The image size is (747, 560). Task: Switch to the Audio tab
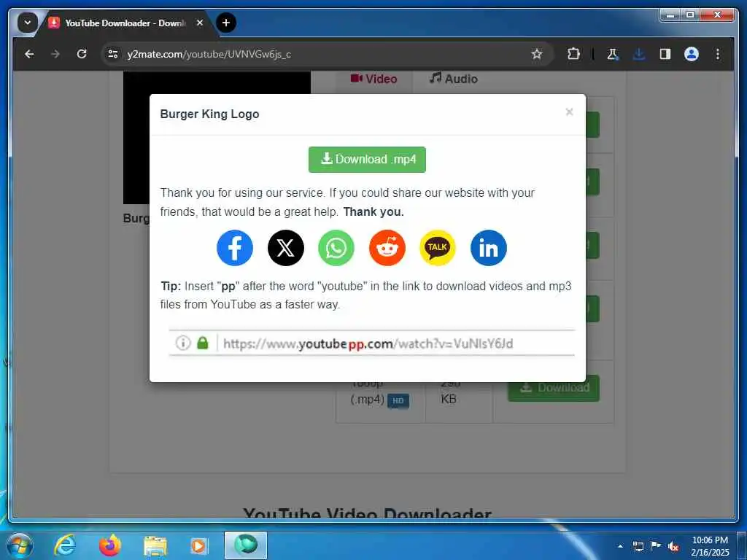453,79
